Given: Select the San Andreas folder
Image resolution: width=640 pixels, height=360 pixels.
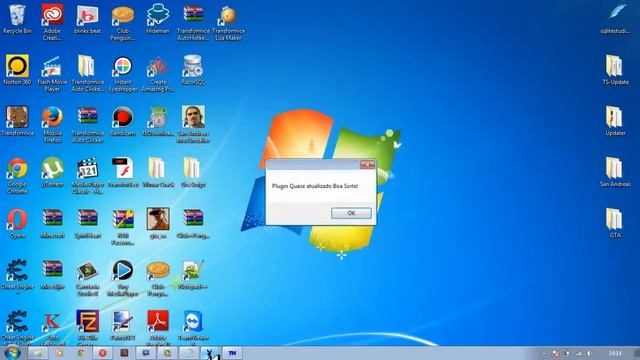Looking at the screenshot, I should point(616,173).
